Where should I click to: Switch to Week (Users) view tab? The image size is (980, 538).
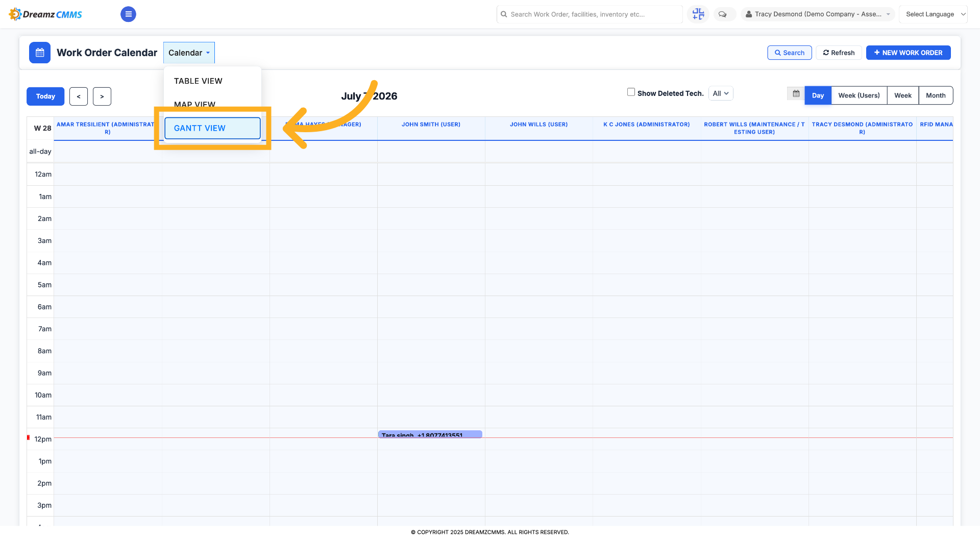point(859,95)
